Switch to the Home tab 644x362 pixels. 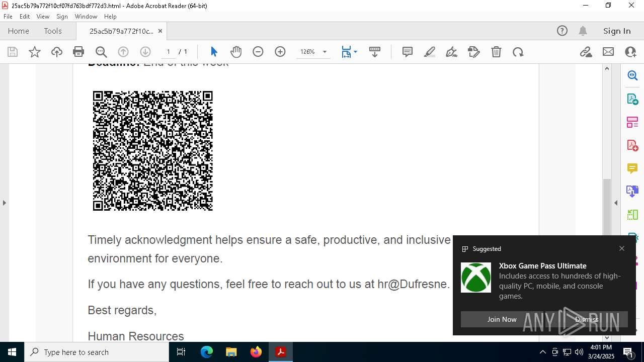click(19, 31)
